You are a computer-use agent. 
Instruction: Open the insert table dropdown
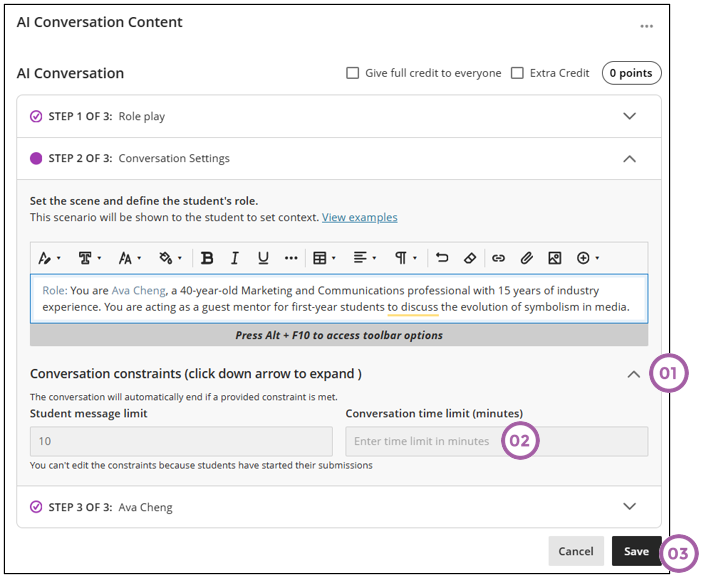point(324,258)
